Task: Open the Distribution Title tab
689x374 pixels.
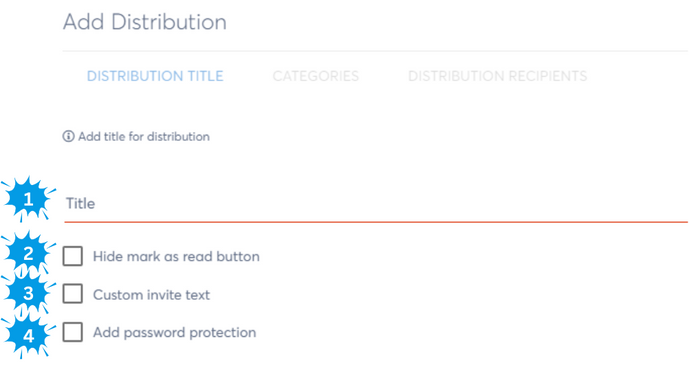Action: [x=155, y=76]
